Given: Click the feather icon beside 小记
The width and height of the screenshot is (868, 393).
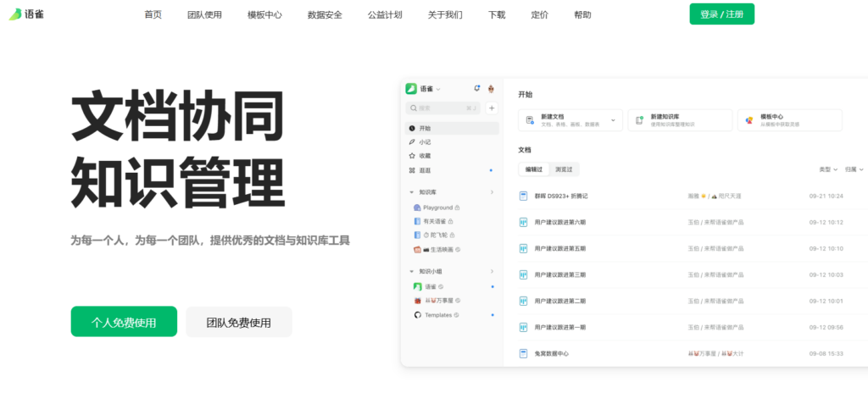Looking at the screenshot, I should 412,142.
